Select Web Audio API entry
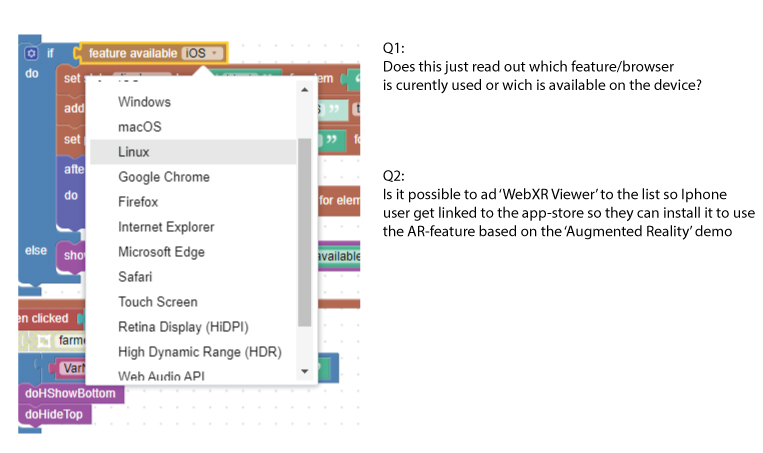 tap(193, 376)
